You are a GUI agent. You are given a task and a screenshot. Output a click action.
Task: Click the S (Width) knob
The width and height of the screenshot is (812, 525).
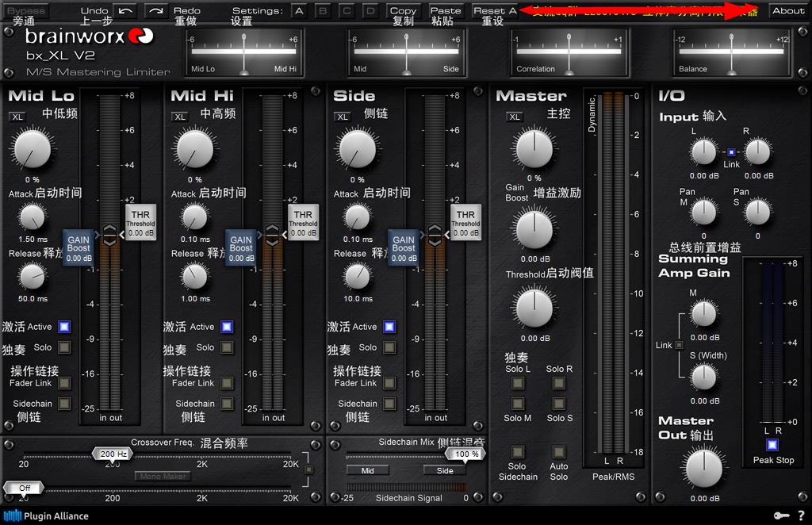click(704, 377)
